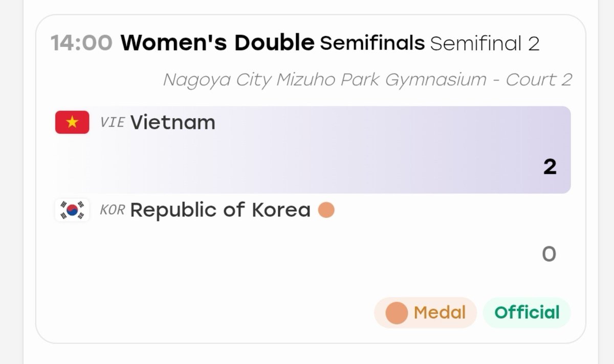Viewport: 614px width, 364px height.
Task: Open the Republic of Korea team name
Action: point(220,210)
